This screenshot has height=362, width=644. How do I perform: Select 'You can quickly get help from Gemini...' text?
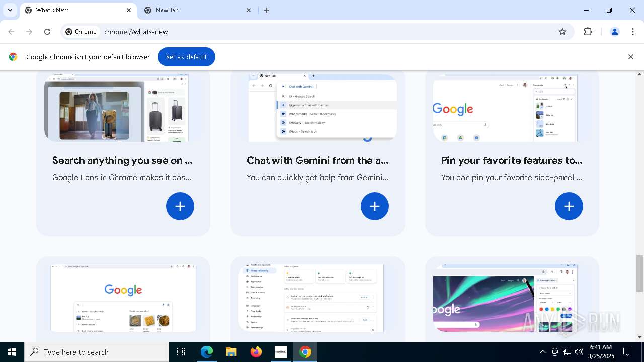pyautogui.click(x=317, y=177)
